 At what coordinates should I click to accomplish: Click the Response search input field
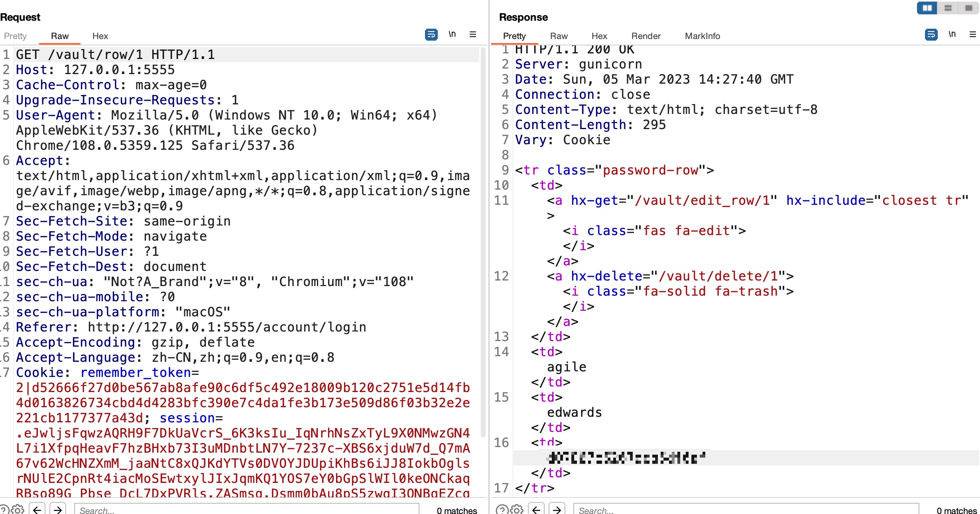coord(746,510)
